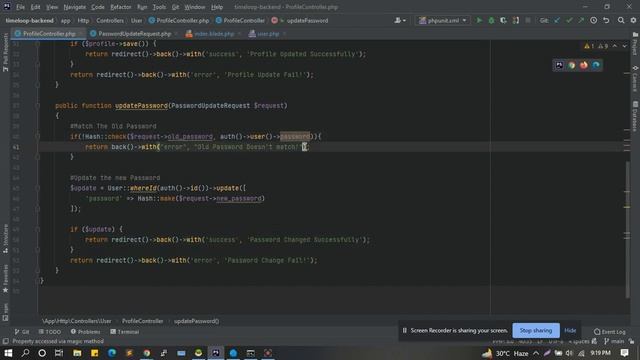The height and width of the screenshot is (360, 640).
Task: Open the phpunit.xml run configuration dropdown
Action: (442, 20)
